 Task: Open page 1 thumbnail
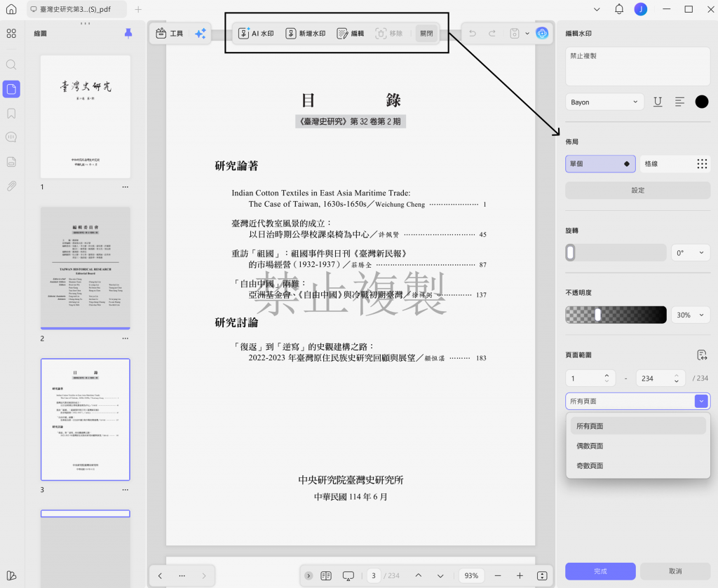point(85,116)
